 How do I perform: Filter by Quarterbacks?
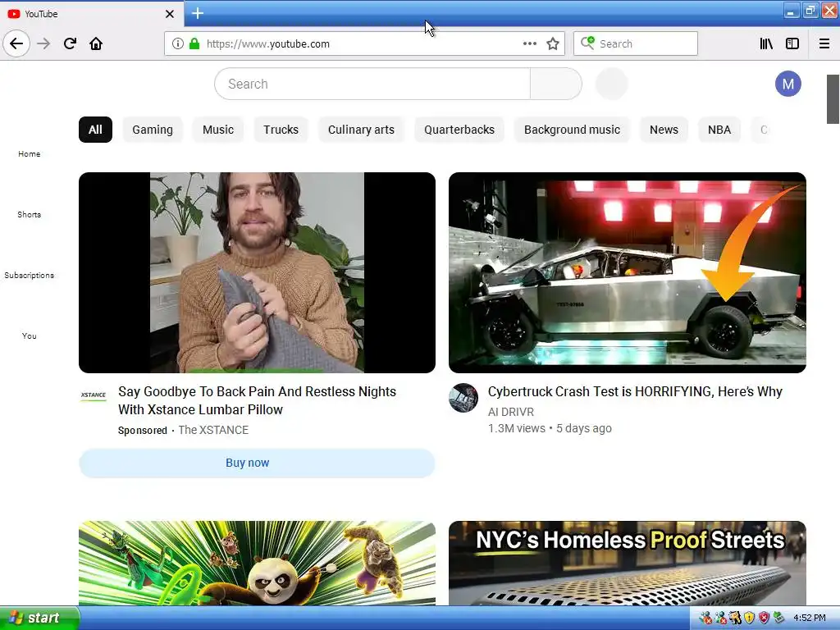459,130
